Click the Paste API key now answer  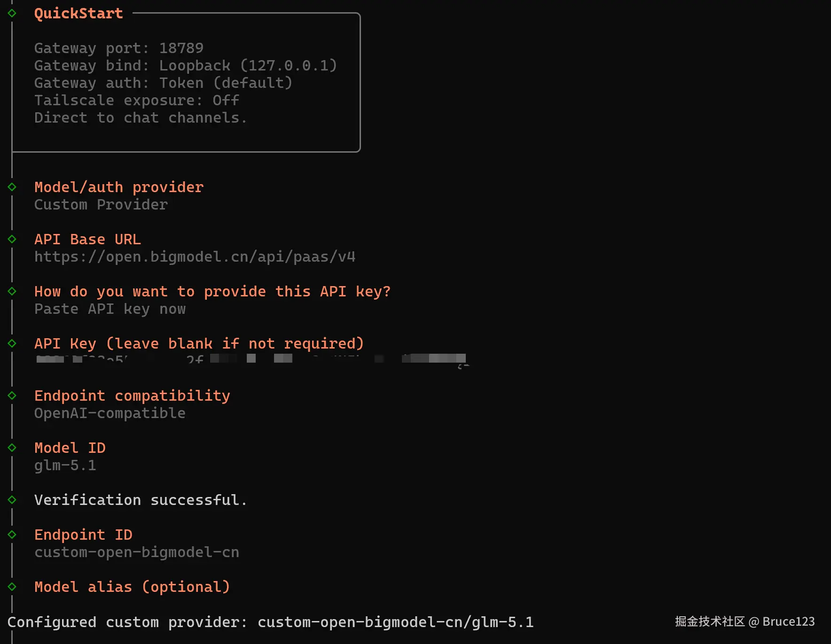tap(110, 309)
